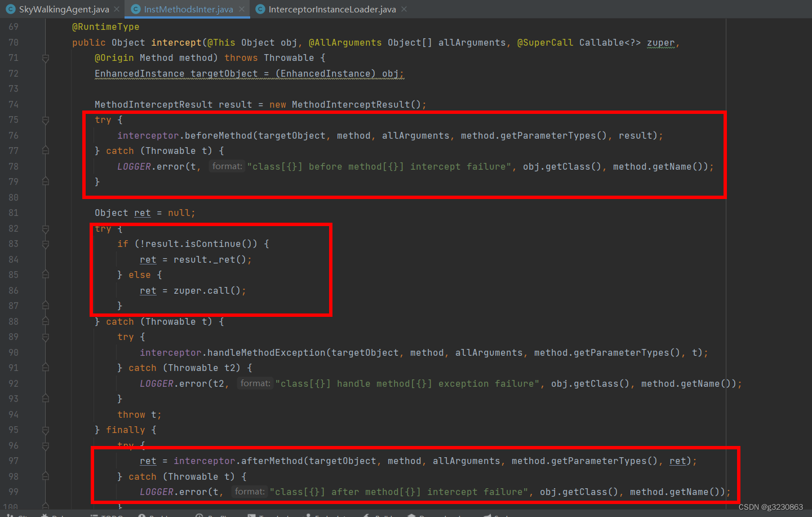Click line number 94 in the gutter

(14, 414)
